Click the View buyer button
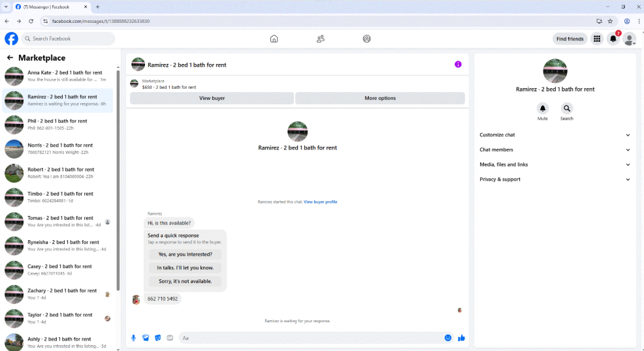This screenshot has width=644, height=351. 212,98
